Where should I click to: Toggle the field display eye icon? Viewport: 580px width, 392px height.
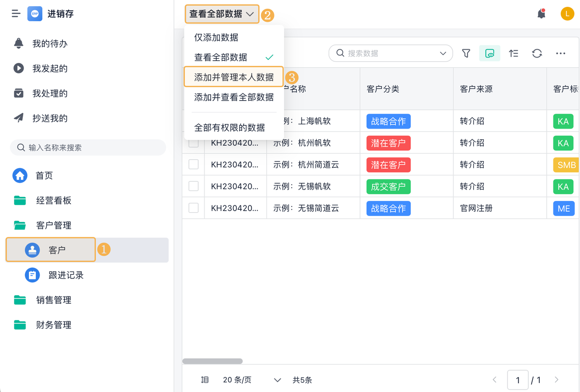[x=490, y=53]
